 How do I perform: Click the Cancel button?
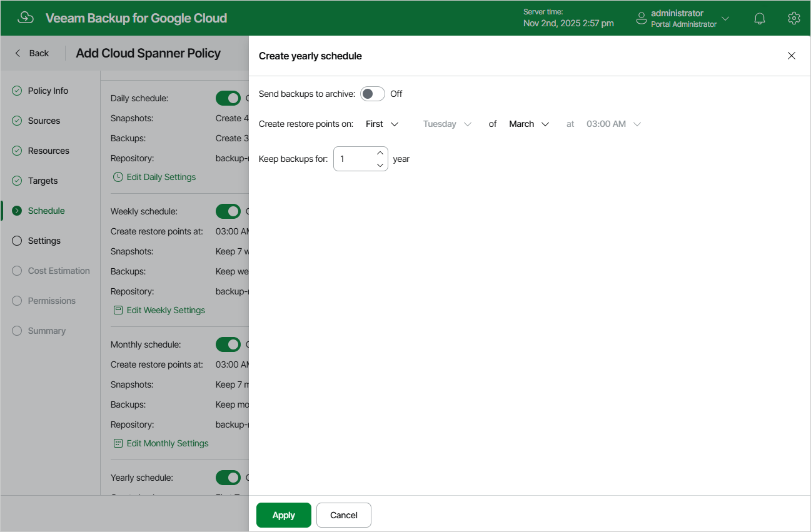[344, 515]
